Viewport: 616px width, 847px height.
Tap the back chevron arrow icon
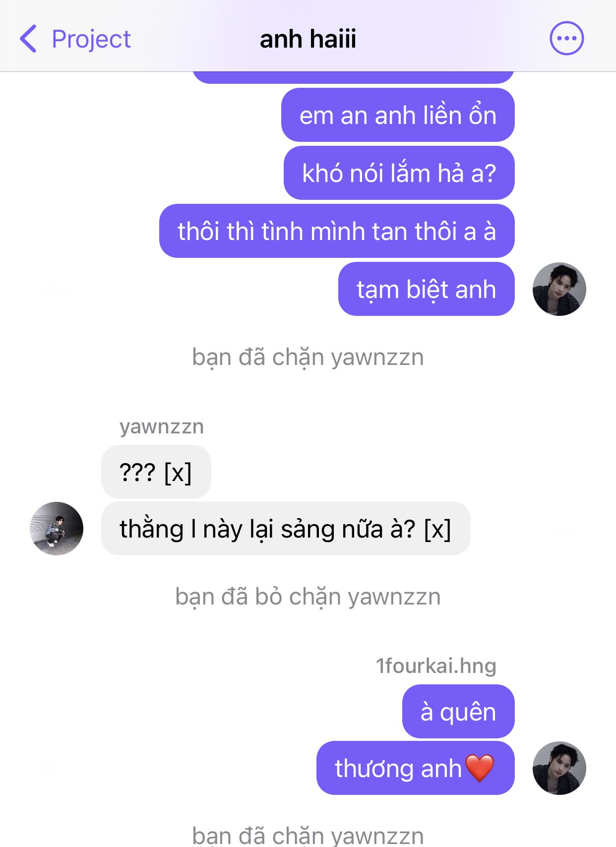click(28, 39)
